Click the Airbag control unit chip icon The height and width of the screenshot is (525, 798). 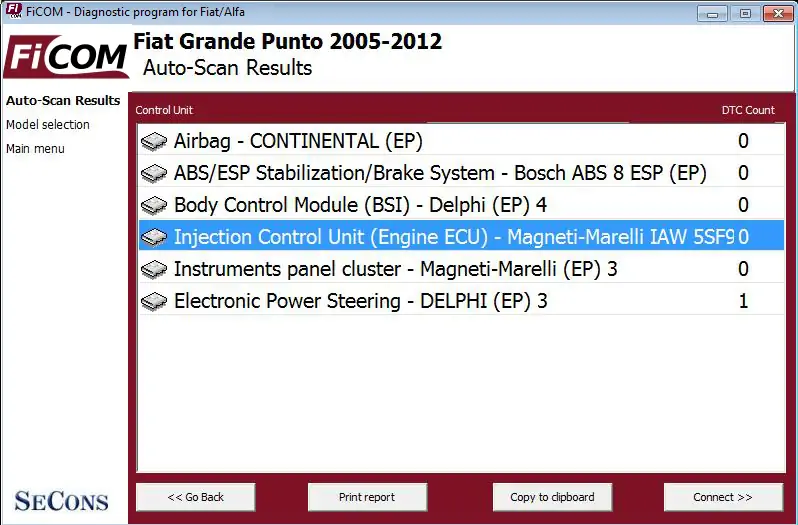[154, 141]
